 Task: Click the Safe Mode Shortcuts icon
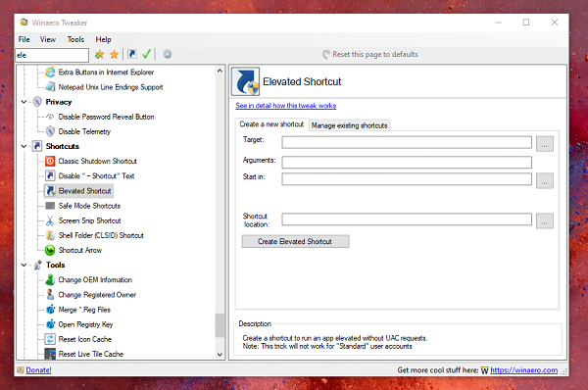point(50,206)
